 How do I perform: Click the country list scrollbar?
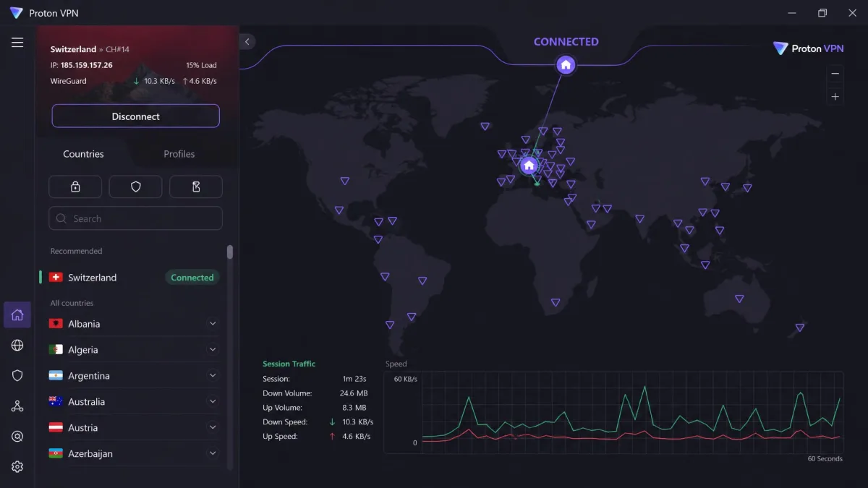(x=230, y=252)
